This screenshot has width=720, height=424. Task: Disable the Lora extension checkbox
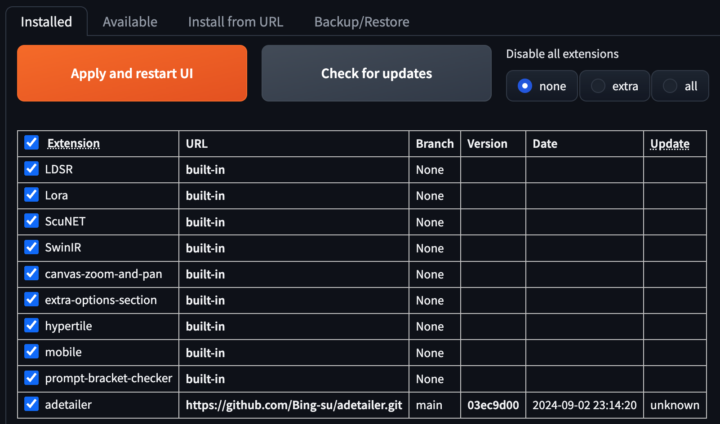click(x=31, y=195)
